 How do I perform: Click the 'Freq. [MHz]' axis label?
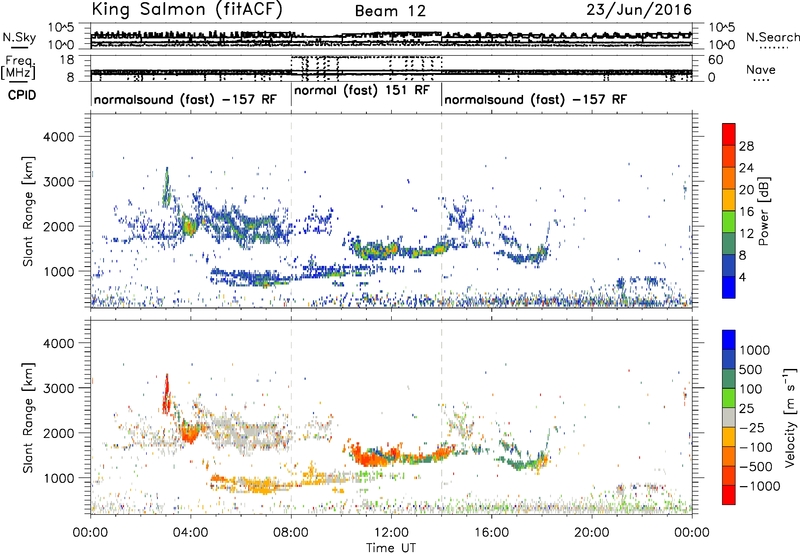tap(18, 67)
